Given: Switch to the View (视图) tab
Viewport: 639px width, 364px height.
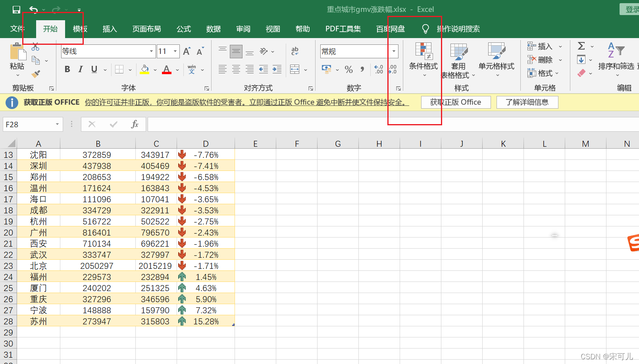Looking at the screenshot, I should point(273,29).
